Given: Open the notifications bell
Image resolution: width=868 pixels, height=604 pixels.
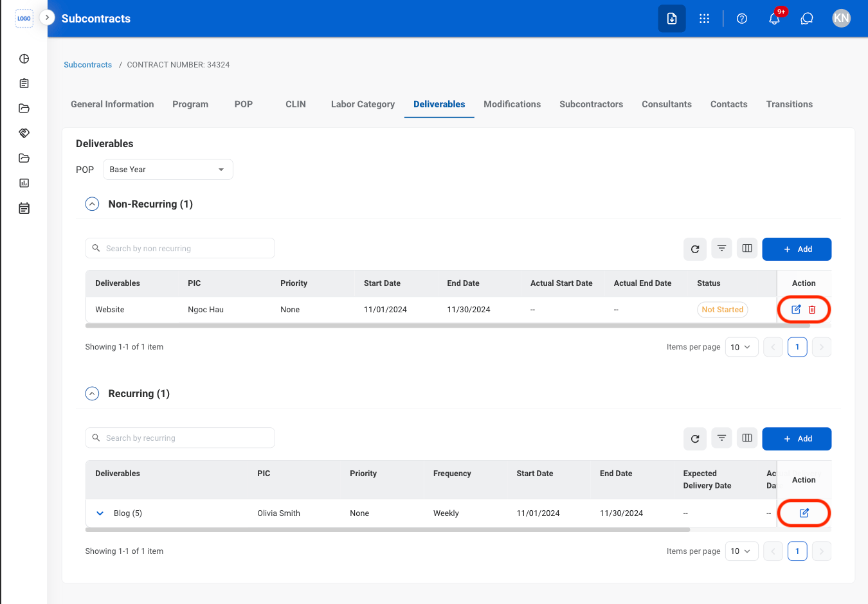Looking at the screenshot, I should [x=775, y=19].
